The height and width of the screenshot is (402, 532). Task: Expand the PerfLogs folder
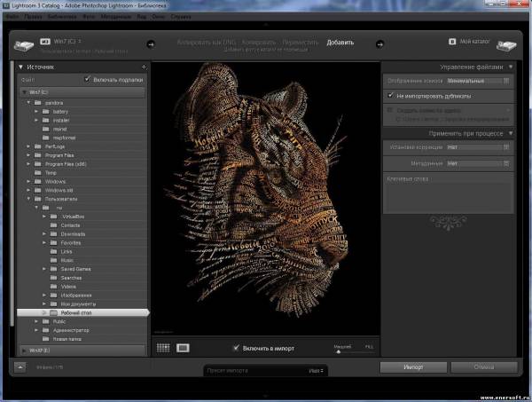coord(28,146)
